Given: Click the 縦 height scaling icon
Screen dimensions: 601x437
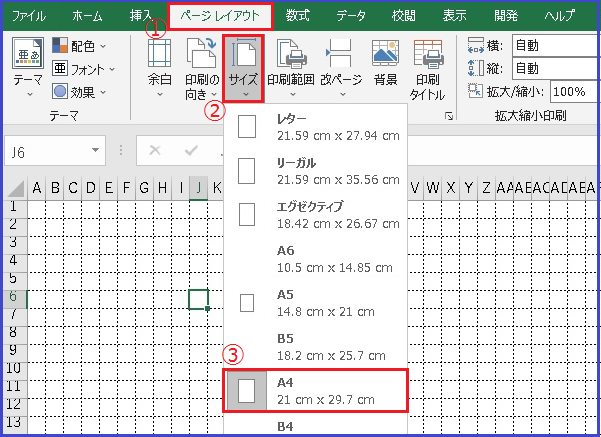Looking at the screenshot, I should 476,69.
